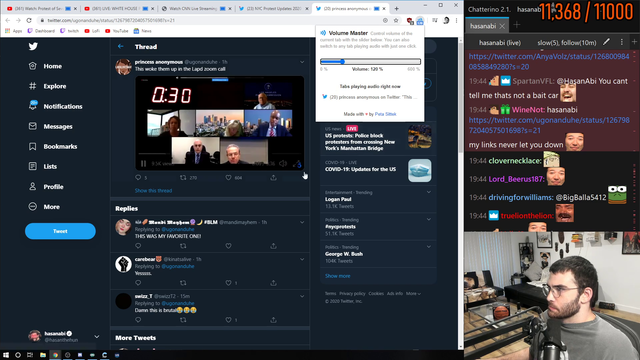
Task: Open File Explorer from the taskbar
Action: (x=42, y=355)
